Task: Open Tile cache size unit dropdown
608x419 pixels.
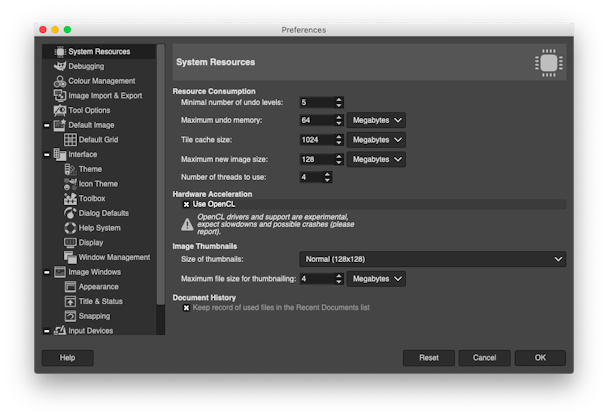Action: pos(376,140)
